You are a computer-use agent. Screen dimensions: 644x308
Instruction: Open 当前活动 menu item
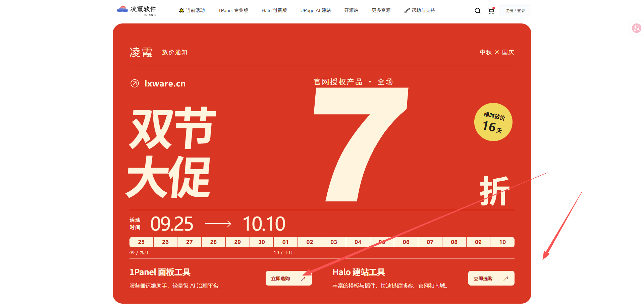coord(192,10)
